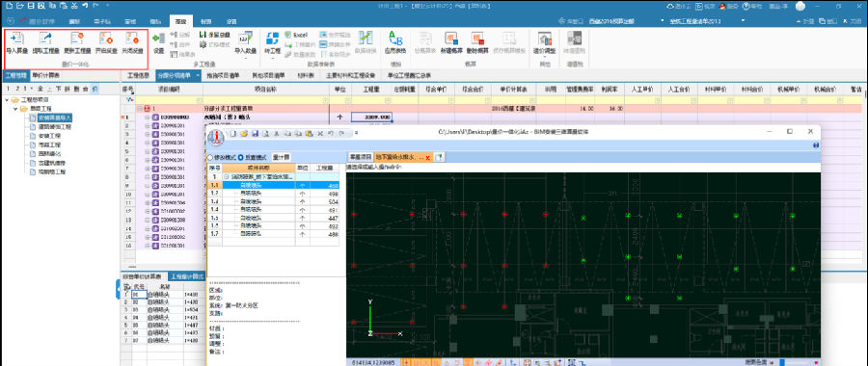Image resolution: width=868 pixels, height=366 pixels.
Task: Collapse the 分部分项工程量清单 row toggle
Action: (140, 109)
